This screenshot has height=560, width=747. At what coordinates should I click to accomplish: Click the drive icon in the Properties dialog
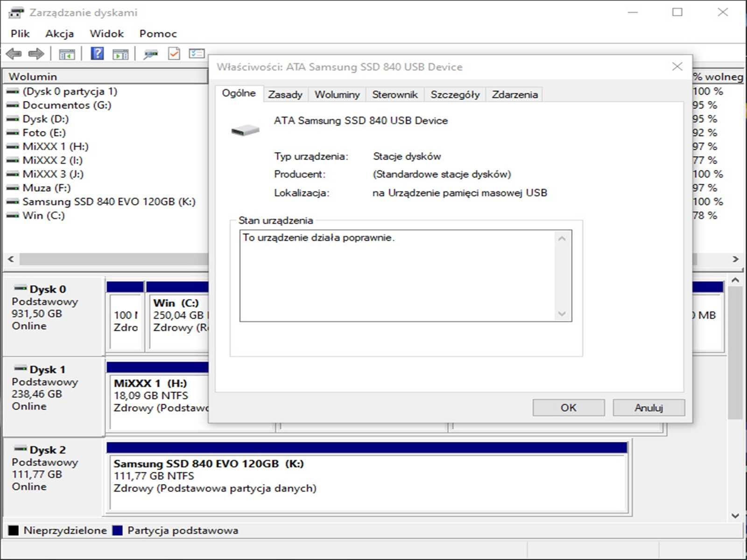pos(245,130)
